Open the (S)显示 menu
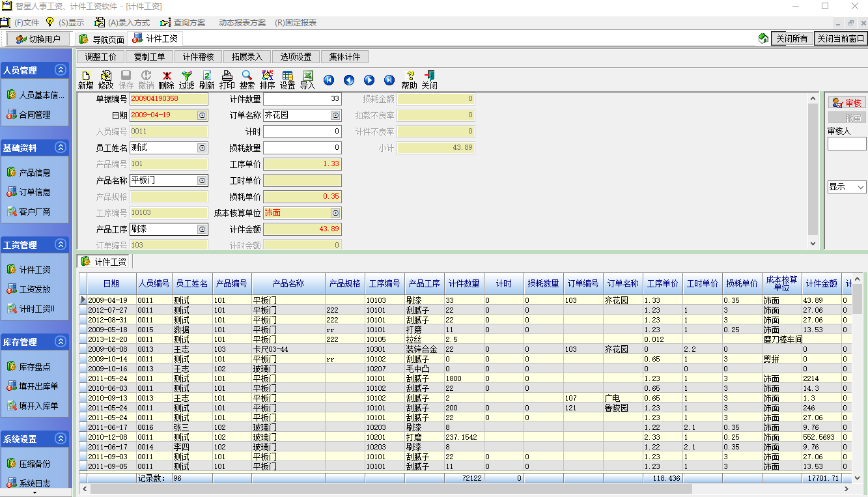 click(x=72, y=22)
